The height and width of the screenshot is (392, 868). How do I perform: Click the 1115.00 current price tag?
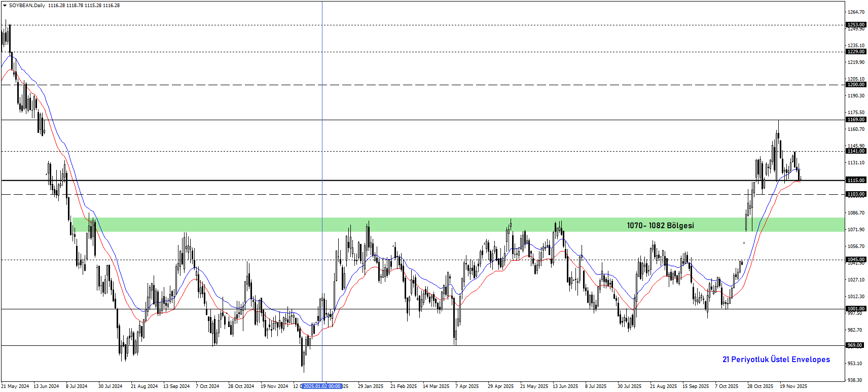[x=856, y=180]
